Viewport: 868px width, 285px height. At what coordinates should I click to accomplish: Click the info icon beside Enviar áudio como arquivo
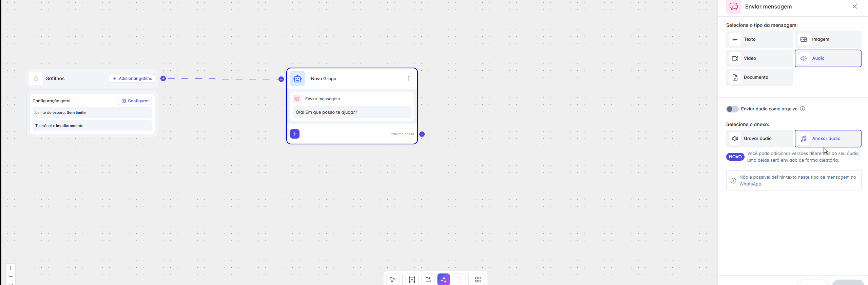(803, 109)
